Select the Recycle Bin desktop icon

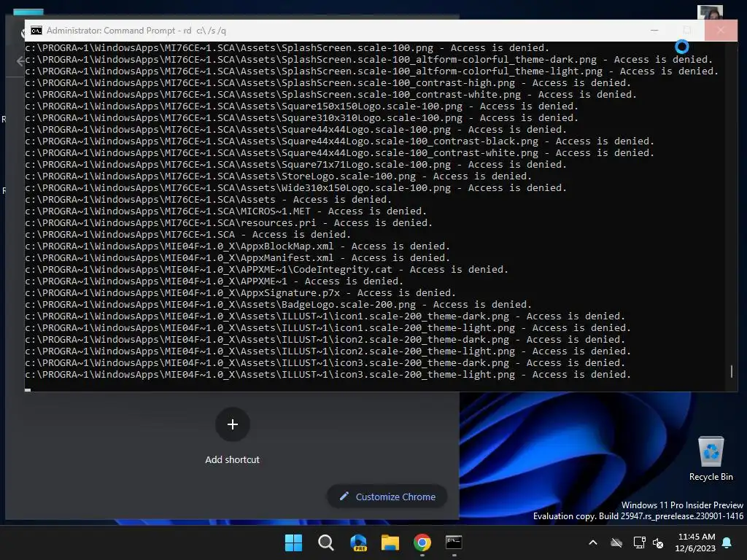tap(711, 459)
